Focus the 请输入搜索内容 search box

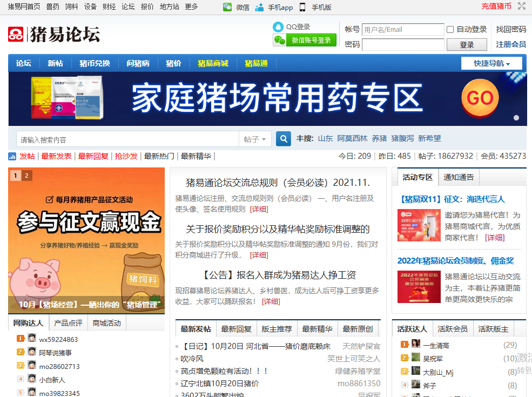128,139
